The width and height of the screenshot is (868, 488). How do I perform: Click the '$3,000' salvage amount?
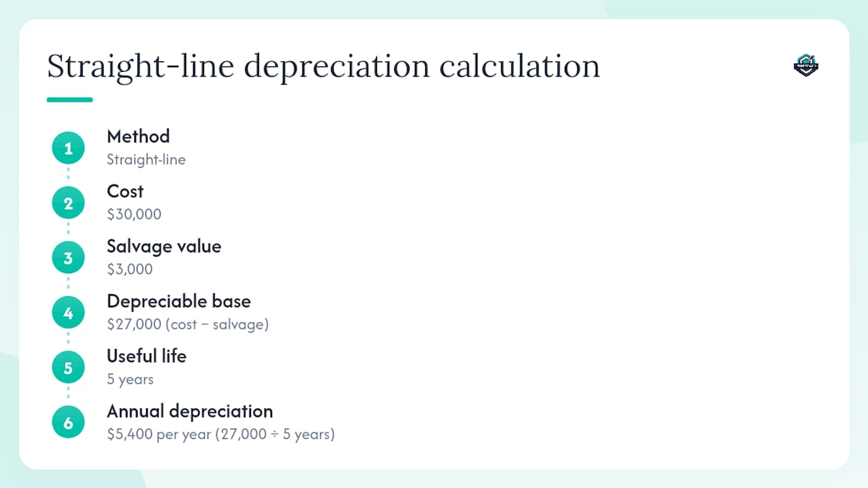(x=130, y=270)
